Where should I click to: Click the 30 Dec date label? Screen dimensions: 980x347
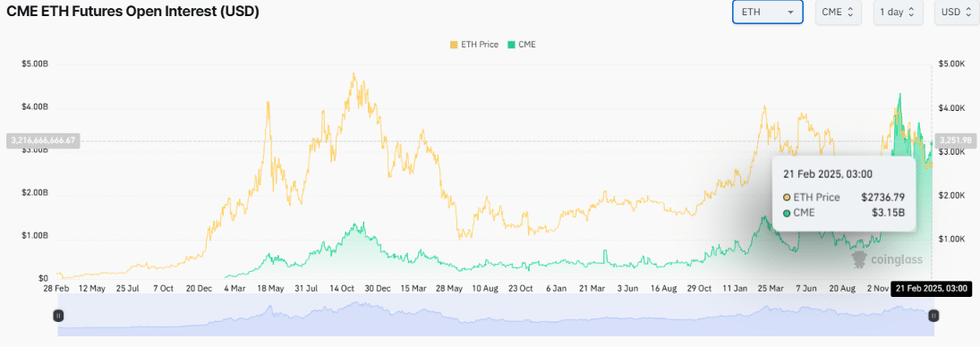(x=378, y=288)
